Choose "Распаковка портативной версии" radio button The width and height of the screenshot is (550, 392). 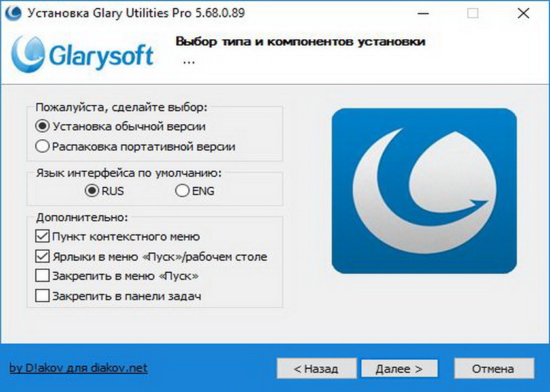tap(42, 146)
